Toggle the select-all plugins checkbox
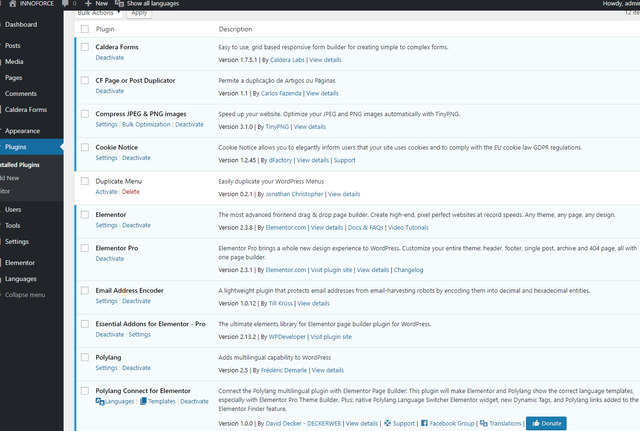Viewport: 640px width, 431px height. (x=84, y=29)
